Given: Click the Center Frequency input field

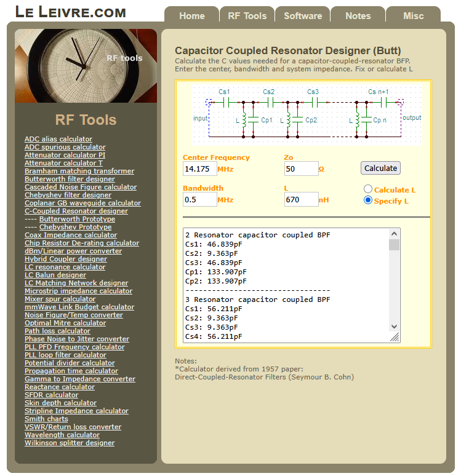Looking at the screenshot, I should coord(200,169).
